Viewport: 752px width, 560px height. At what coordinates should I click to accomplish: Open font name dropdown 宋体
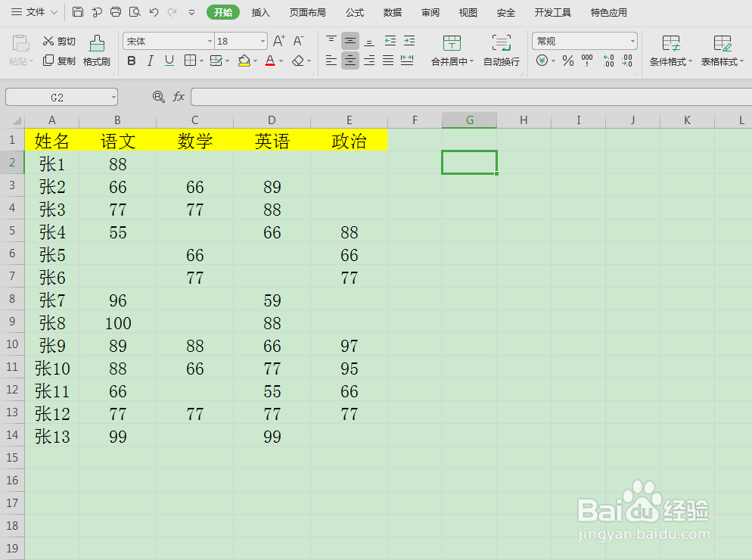point(210,42)
